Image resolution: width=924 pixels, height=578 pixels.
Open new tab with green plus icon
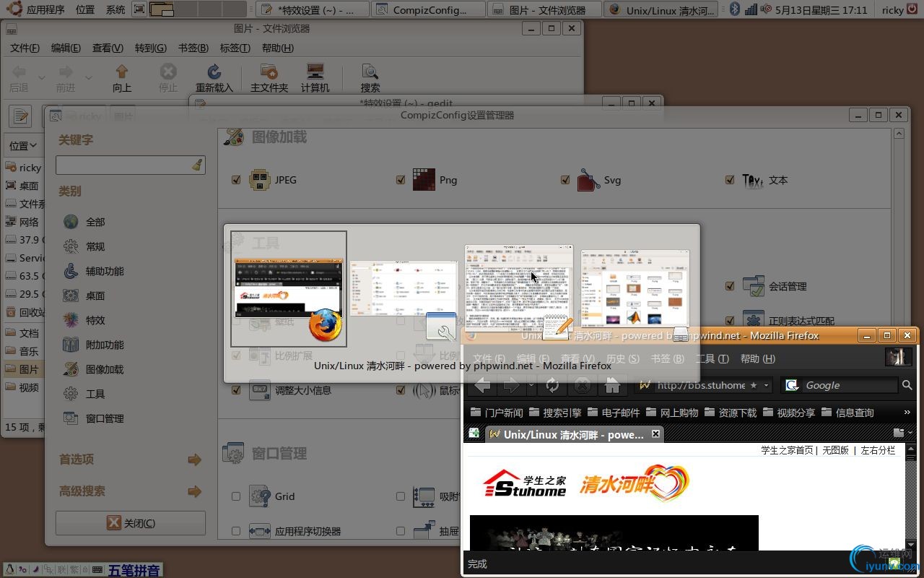(474, 433)
